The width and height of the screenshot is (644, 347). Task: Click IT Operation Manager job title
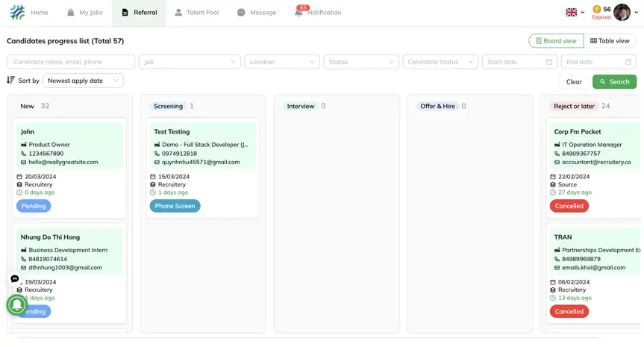pos(592,145)
